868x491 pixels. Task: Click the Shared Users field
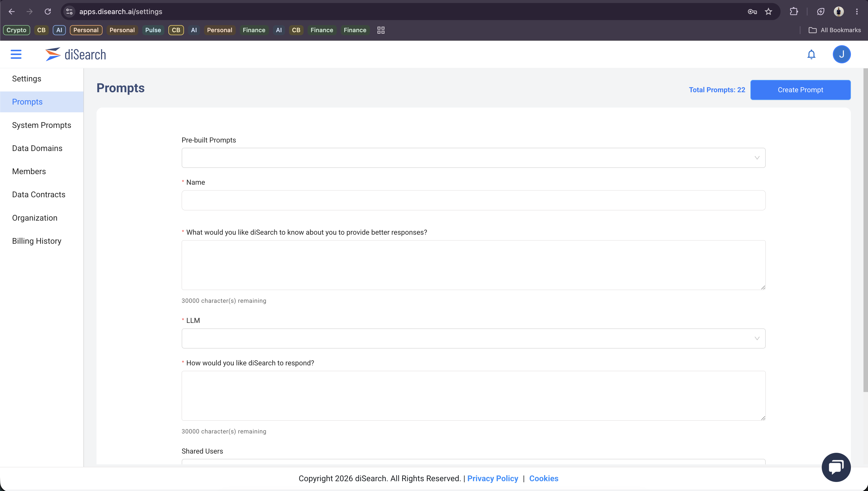(473, 461)
